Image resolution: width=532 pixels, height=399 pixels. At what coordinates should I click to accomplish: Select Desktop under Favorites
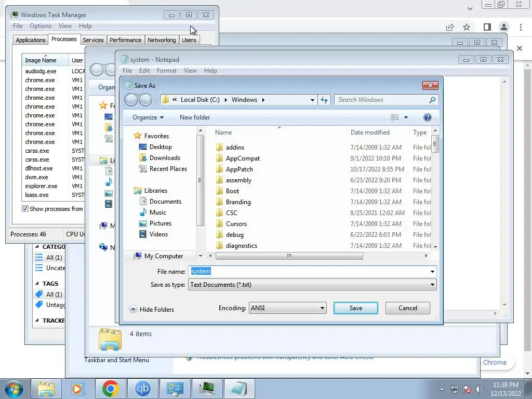tap(160, 147)
